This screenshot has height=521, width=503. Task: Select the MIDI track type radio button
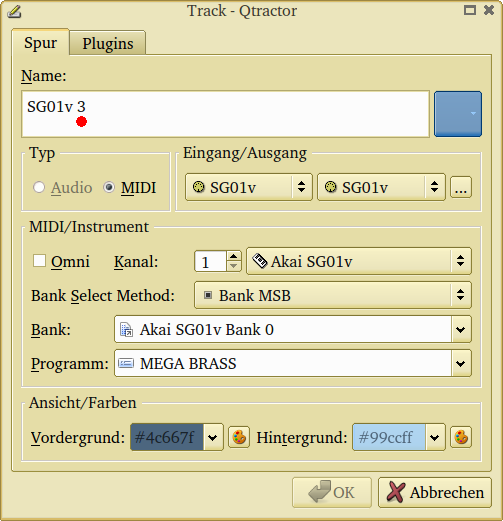pyautogui.click(x=109, y=187)
